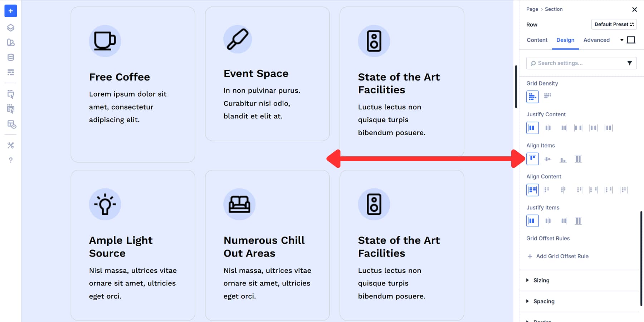Open the design presets icon in sidebar
Viewport: 644px width, 322px height.
click(11, 43)
